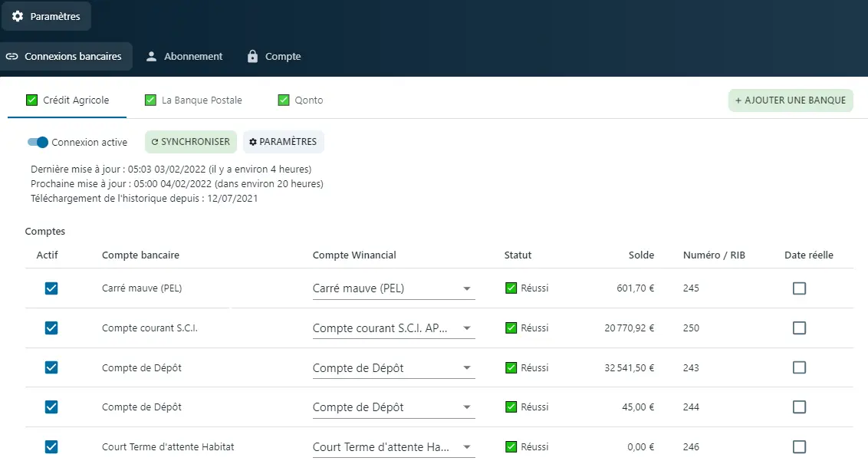868x461 pixels.
Task: Uncheck Actif for Compte courant S.C.I.
Action: click(51, 328)
